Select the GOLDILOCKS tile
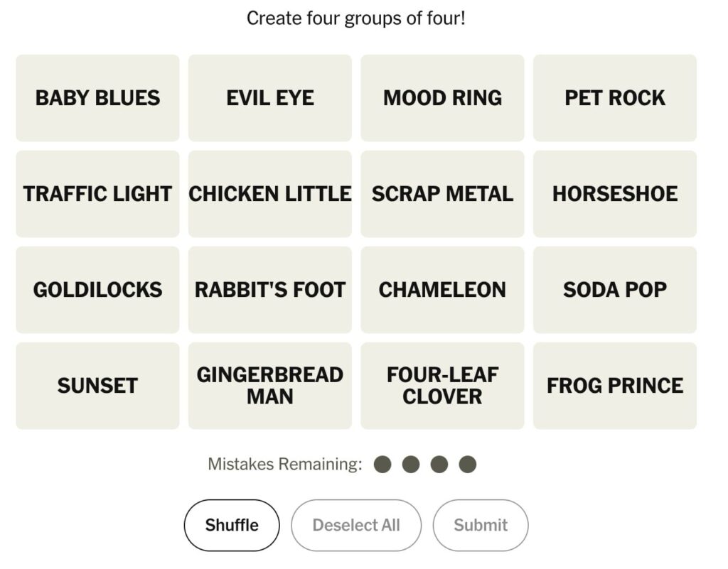This screenshot has height=569, width=728. (97, 290)
